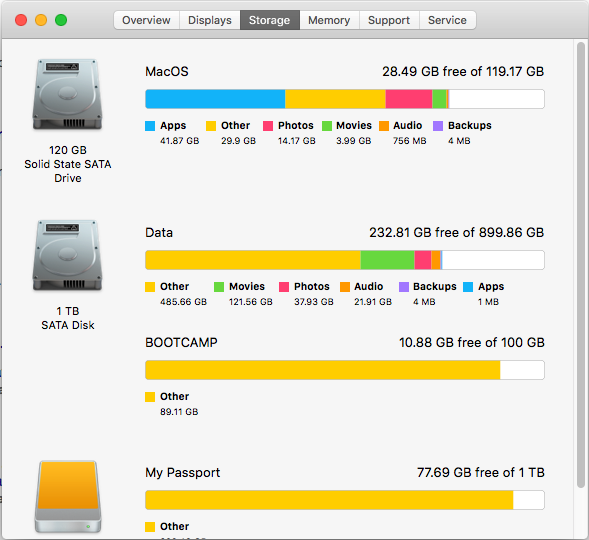The width and height of the screenshot is (589, 540).
Task: Click "77.69 GB free of 1 TB" text
Action: pyautogui.click(x=480, y=472)
